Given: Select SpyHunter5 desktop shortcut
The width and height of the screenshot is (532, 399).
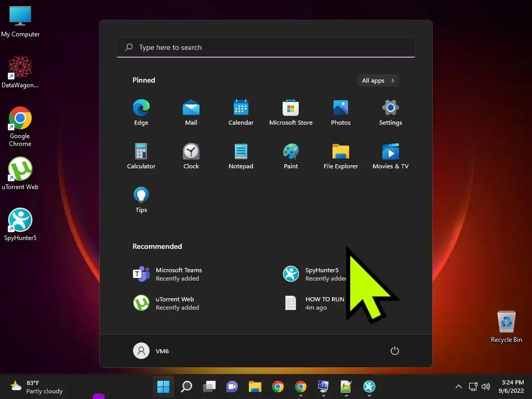Looking at the screenshot, I should coord(20,224).
